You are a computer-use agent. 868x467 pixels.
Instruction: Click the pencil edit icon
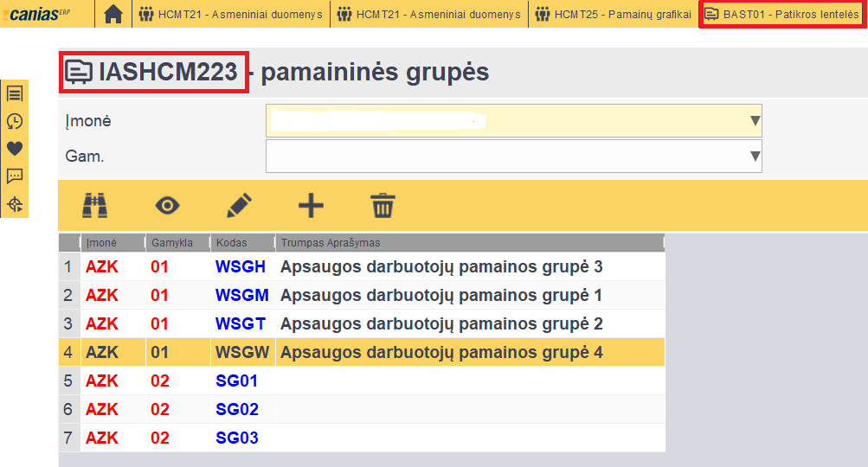239,205
